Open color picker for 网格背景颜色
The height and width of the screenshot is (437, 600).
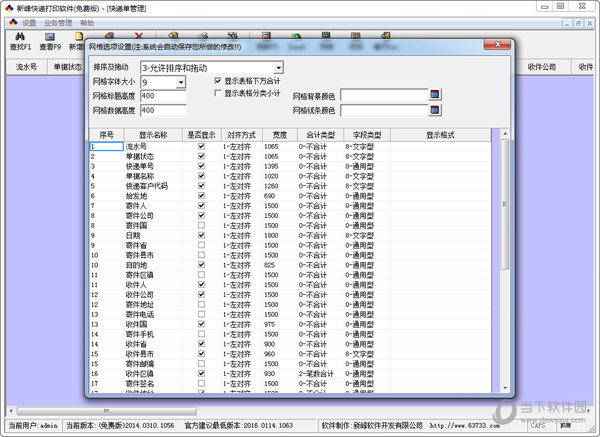(x=435, y=94)
